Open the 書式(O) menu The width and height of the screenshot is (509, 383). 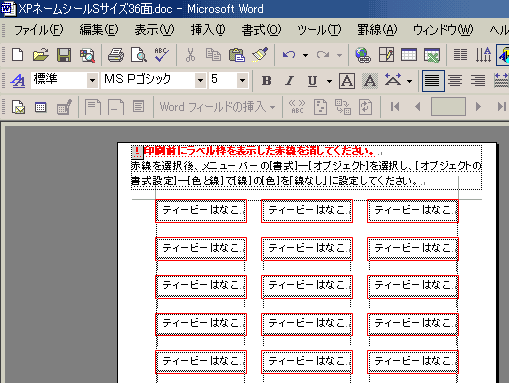tap(261, 30)
